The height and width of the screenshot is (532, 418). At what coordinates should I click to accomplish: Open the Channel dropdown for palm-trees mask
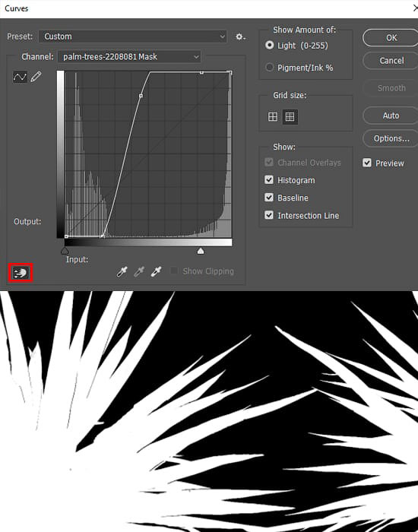pos(129,56)
